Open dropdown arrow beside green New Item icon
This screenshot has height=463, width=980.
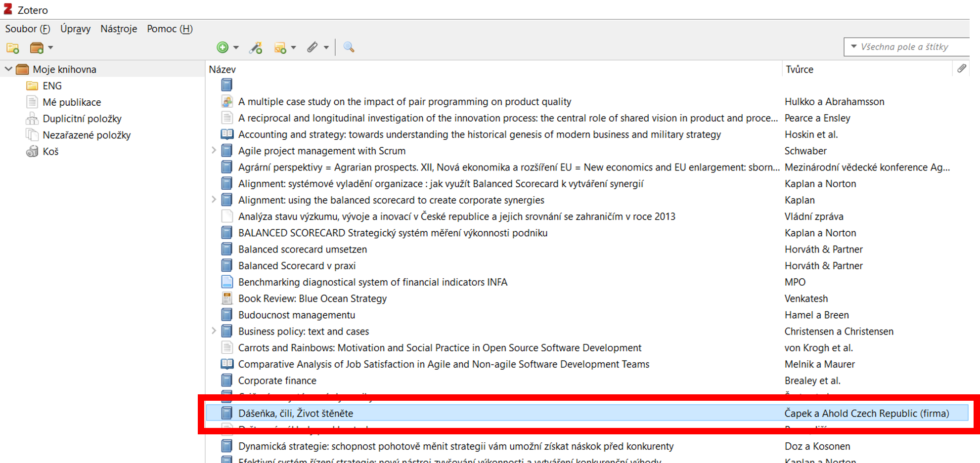tap(236, 48)
